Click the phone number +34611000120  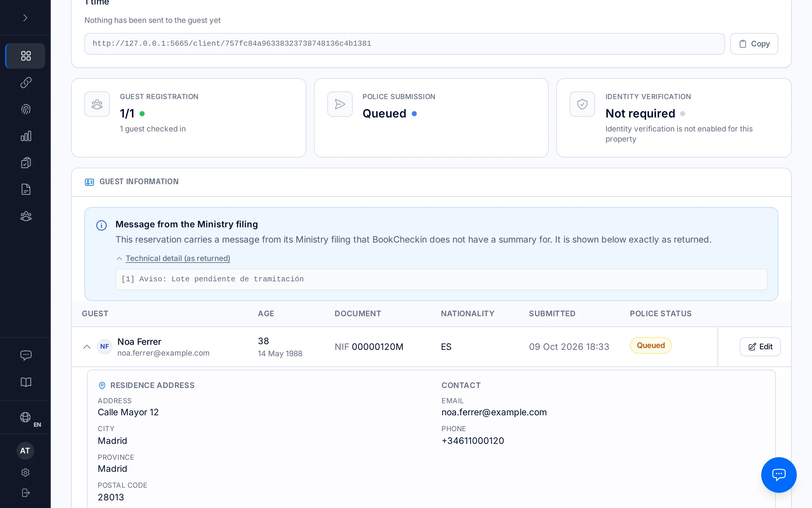point(472,441)
